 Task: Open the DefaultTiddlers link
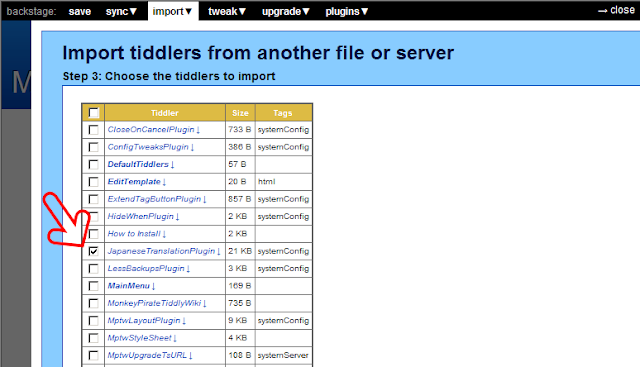pyautogui.click(x=141, y=164)
